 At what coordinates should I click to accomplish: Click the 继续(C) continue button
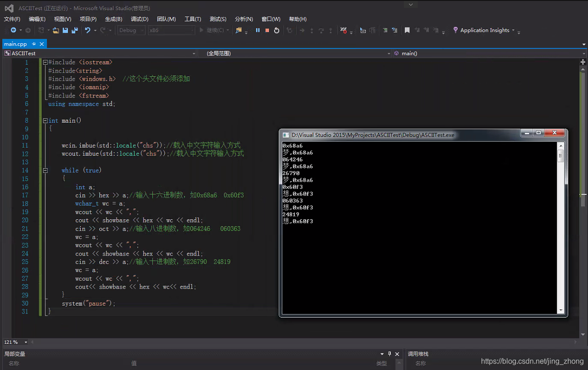click(212, 30)
